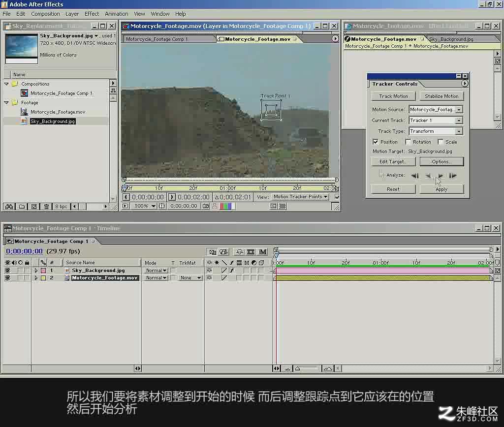The width and height of the screenshot is (504, 427).
Task: Open the Composition menu
Action: [x=45, y=14]
